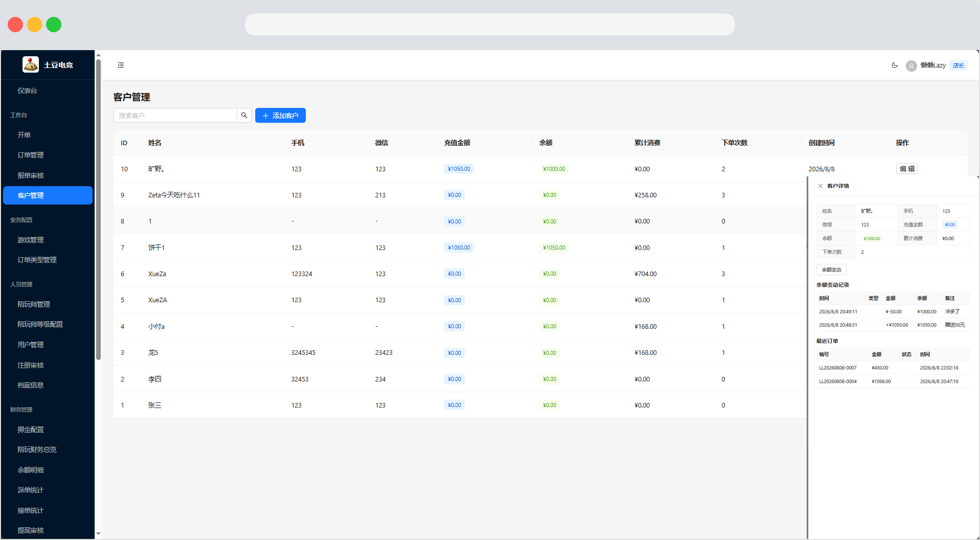Image resolution: width=980 pixels, height=540 pixels.
Task: Click customer name Zeta今天吃什么11
Action: 174,195
